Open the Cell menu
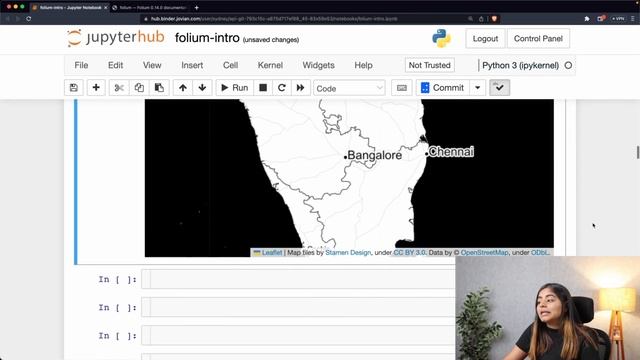640x360 pixels. [x=230, y=65]
